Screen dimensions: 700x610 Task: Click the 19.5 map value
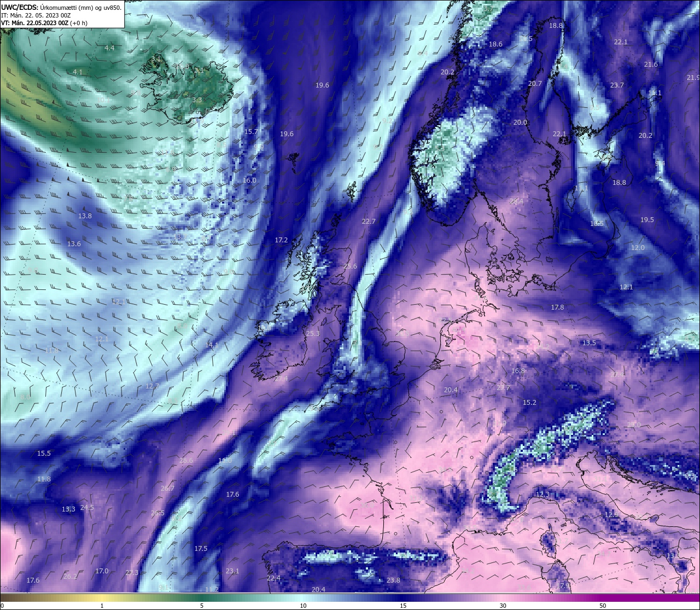pyautogui.click(x=647, y=220)
